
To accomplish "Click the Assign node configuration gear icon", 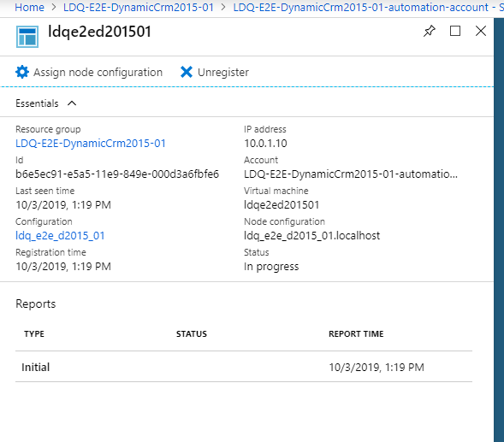I will (22, 72).
